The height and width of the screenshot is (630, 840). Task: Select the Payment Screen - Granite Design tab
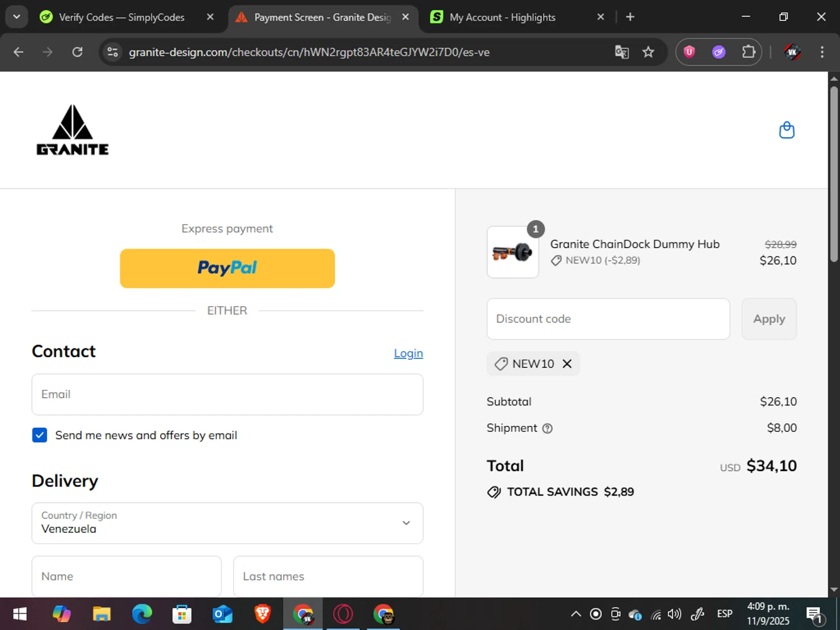coord(323,17)
